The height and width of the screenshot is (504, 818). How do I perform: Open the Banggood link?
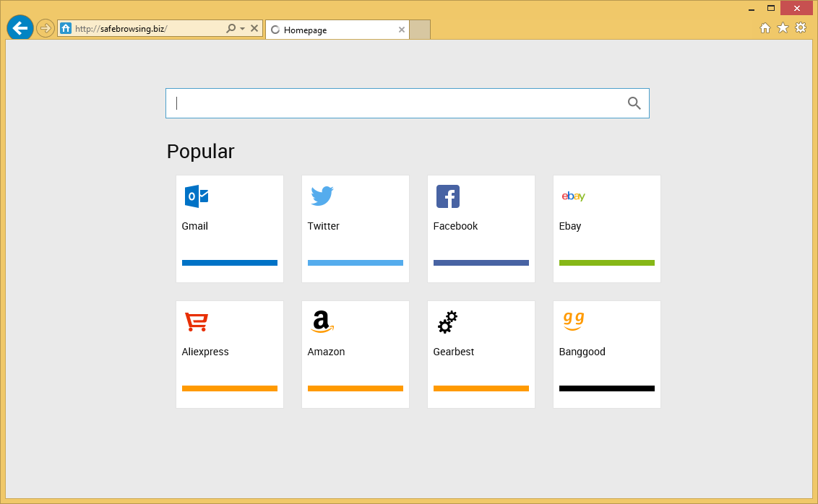click(x=582, y=352)
